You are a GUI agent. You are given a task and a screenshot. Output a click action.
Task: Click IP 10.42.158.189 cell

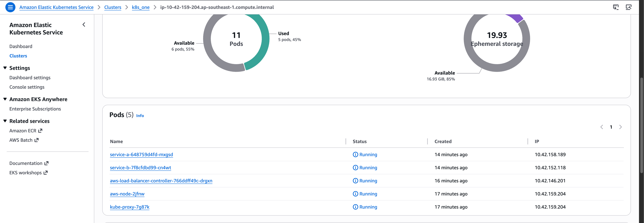pyautogui.click(x=550, y=154)
